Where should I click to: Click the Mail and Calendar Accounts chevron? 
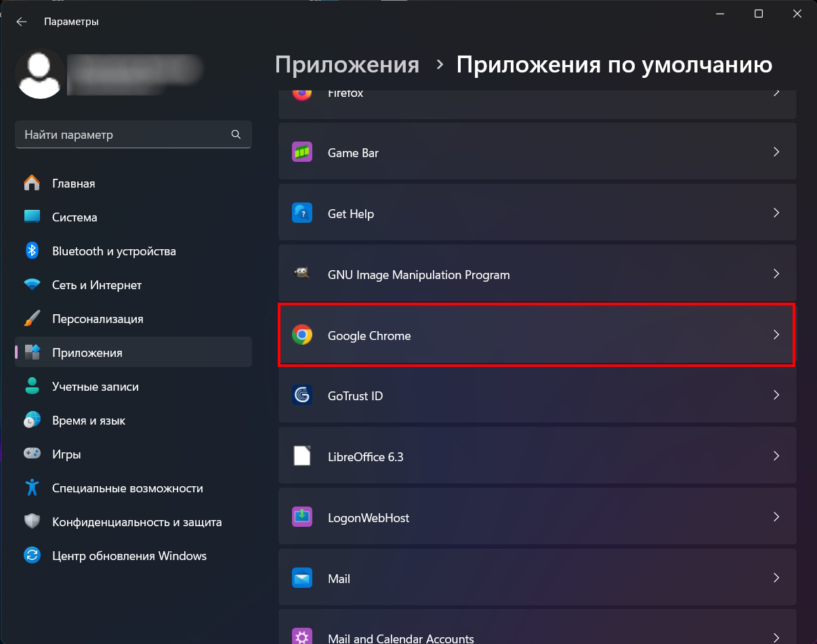coord(776,637)
